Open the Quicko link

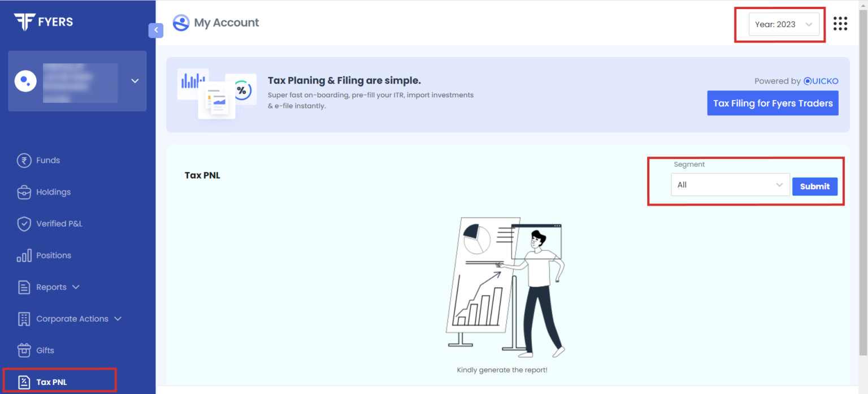tap(821, 81)
